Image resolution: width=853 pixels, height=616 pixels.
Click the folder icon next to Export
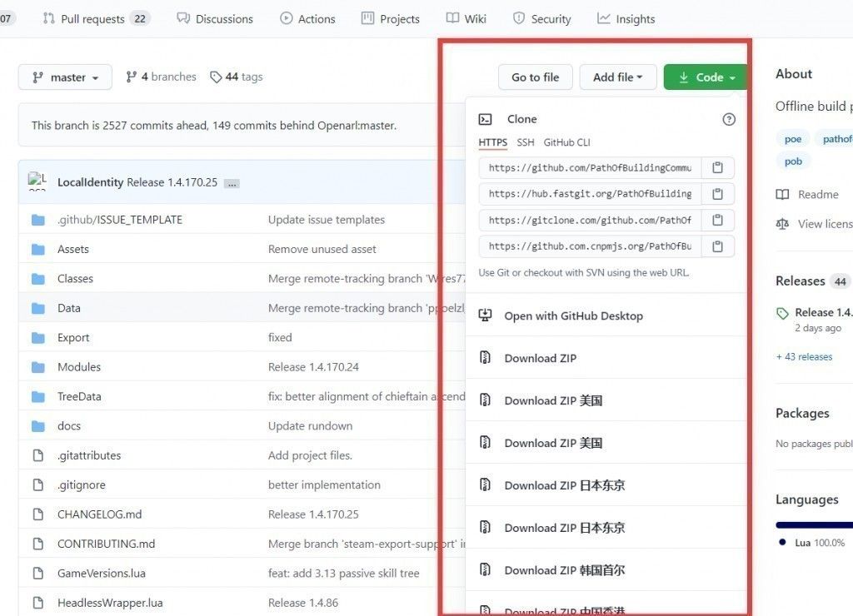[x=38, y=338]
